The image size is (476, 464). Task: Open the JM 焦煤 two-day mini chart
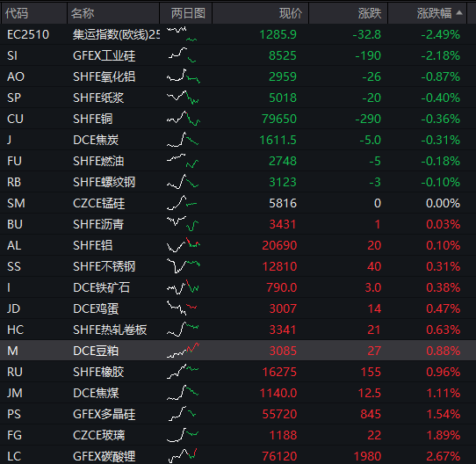pos(183,393)
